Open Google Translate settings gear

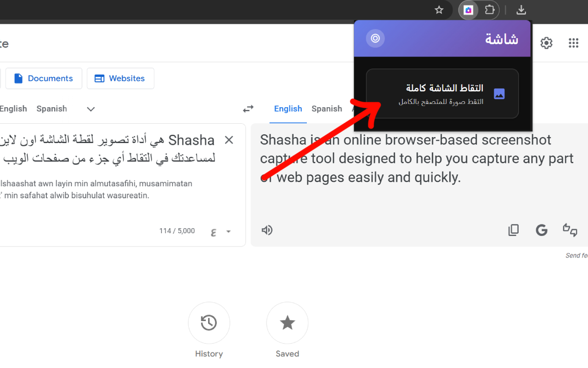coord(546,43)
